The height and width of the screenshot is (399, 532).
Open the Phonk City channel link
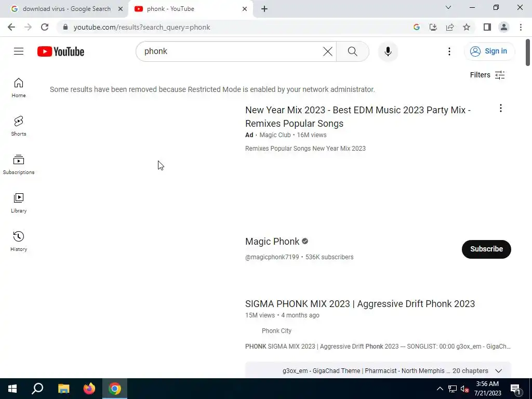[x=276, y=331]
